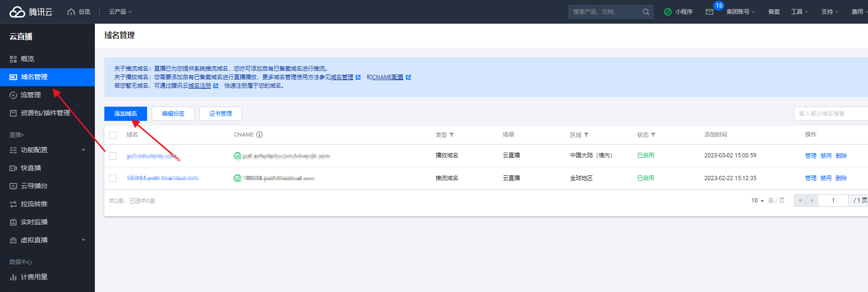Go to the previous page arrow
Image resolution: width=868 pixels, height=292 pixels.
click(812, 201)
